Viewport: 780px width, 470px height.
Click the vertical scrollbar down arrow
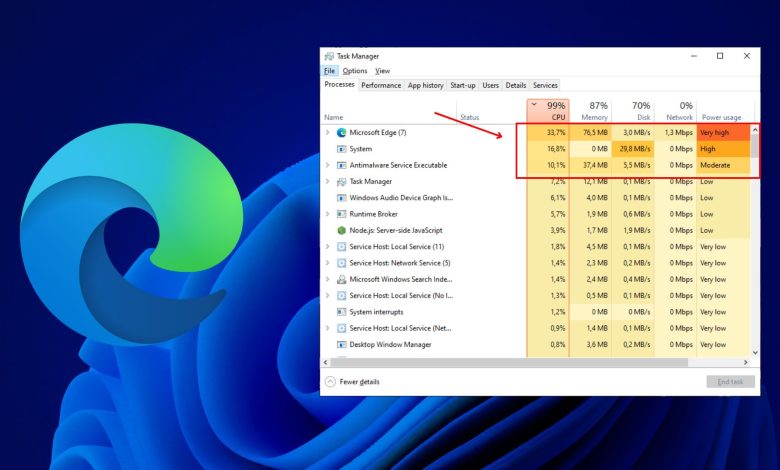point(755,353)
